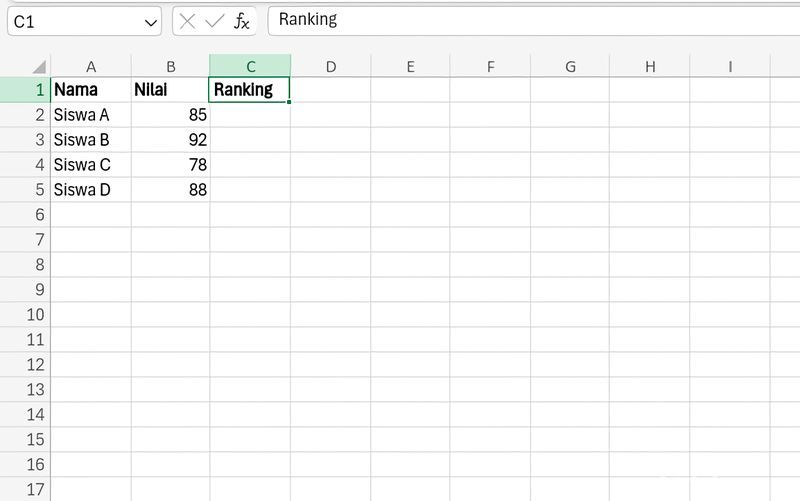This screenshot has width=800, height=501.
Task: Select the Siswa D cell
Action: click(x=91, y=190)
